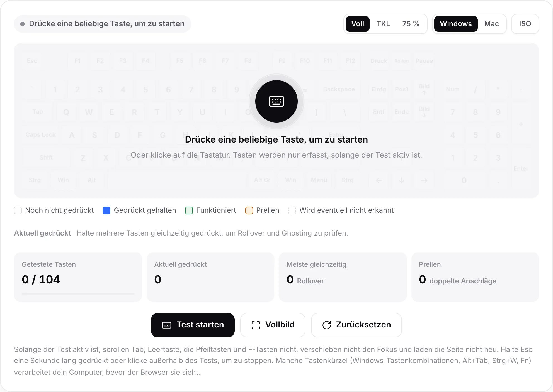
Task: Click the large round keyboard icon
Action: click(276, 101)
